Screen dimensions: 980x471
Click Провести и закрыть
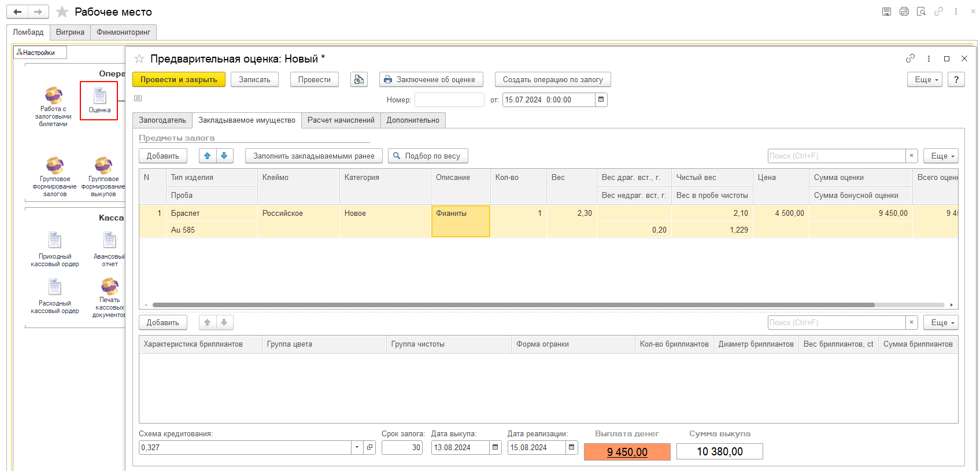coord(179,79)
